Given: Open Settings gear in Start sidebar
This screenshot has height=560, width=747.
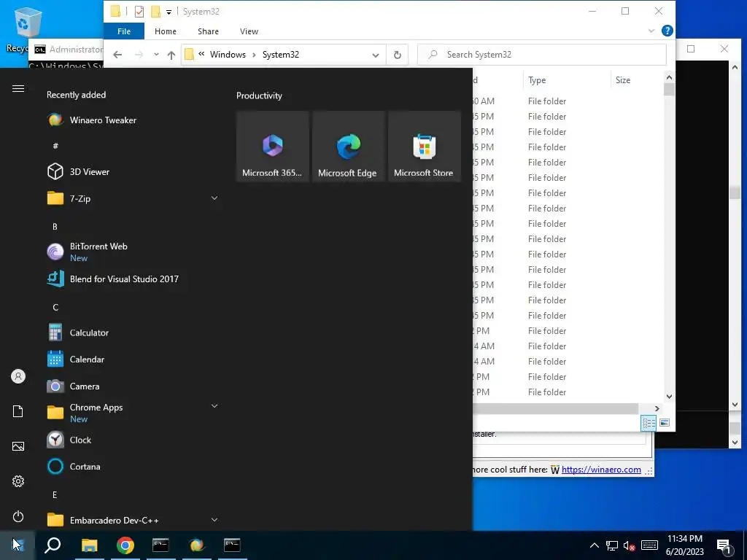Looking at the screenshot, I should 18,481.
